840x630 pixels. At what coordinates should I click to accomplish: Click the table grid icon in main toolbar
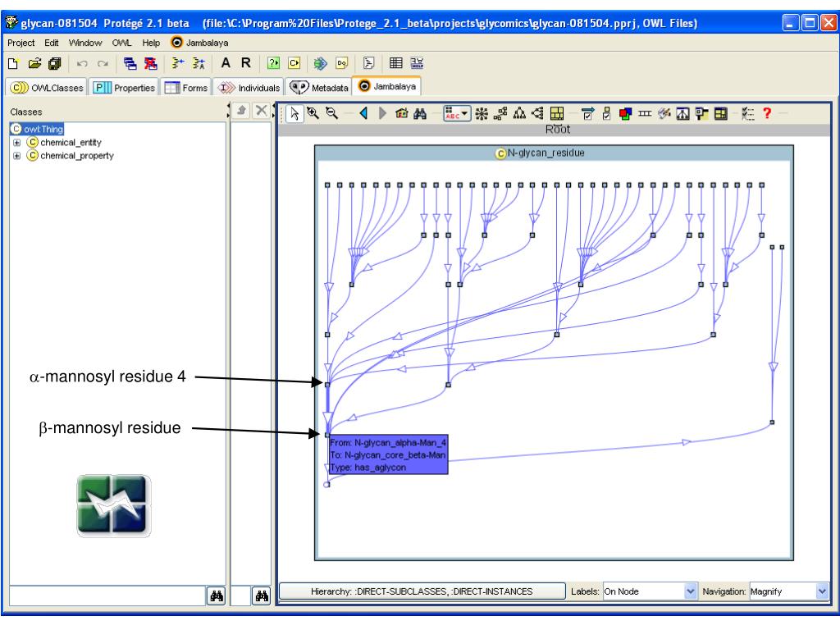[x=396, y=63]
